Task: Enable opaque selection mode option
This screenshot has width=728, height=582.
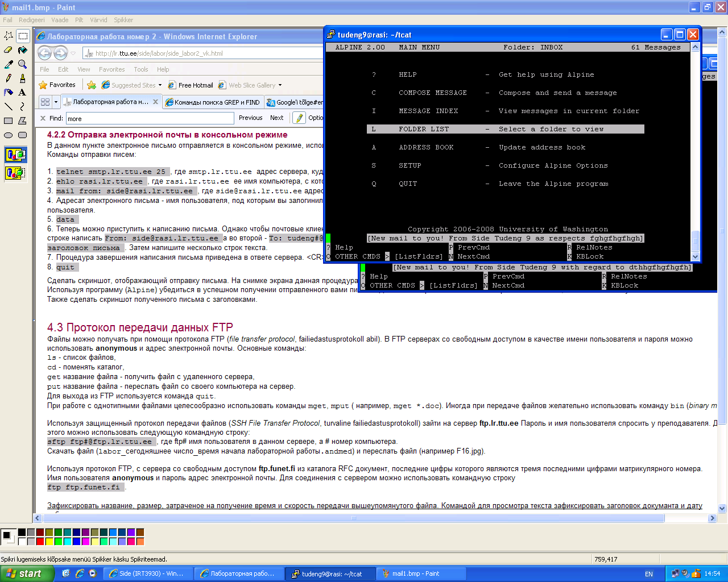Action: tap(15, 154)
